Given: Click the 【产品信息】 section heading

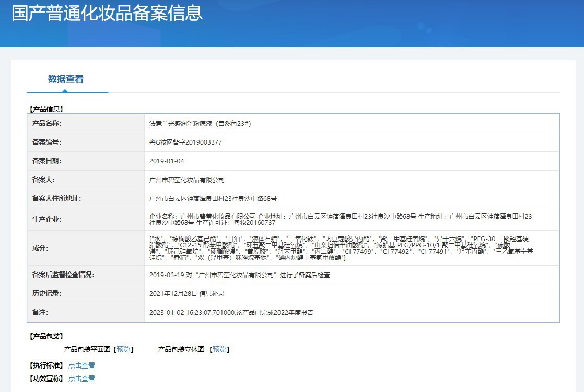Looking at the screenshot, I should click(x=46, y=109).
